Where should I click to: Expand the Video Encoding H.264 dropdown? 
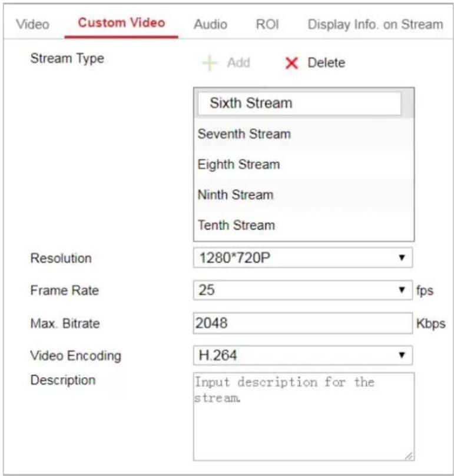tap(303, 355)
